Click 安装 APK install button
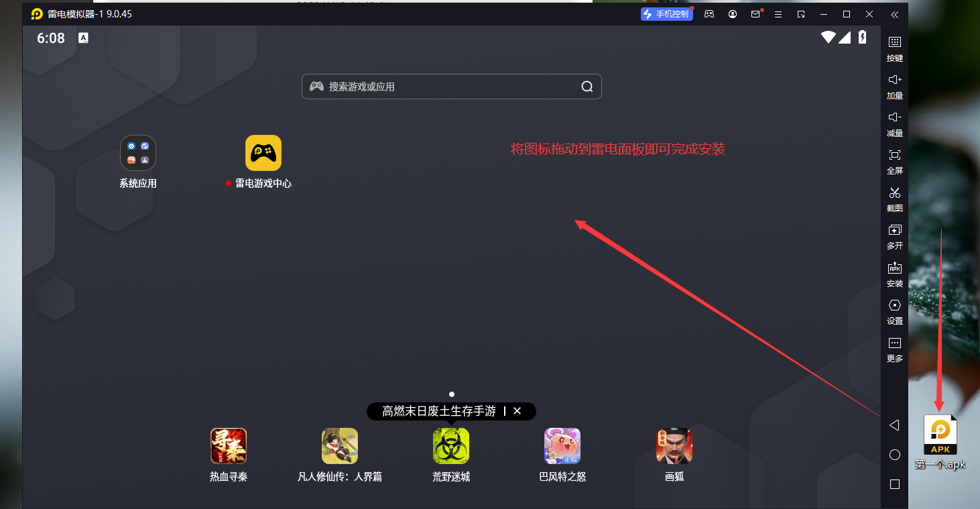The image size is (980, 509). click(x=895, y=274)
